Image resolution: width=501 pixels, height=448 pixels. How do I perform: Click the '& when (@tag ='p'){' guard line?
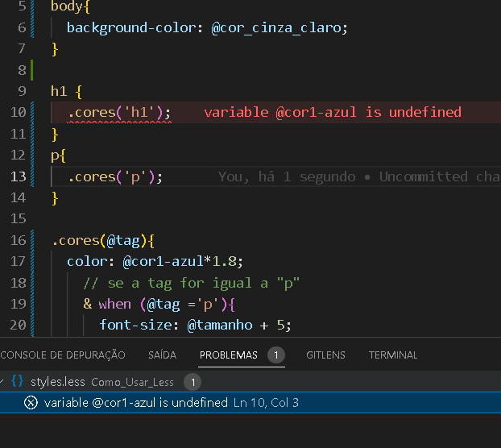click(x=159, y=305)
